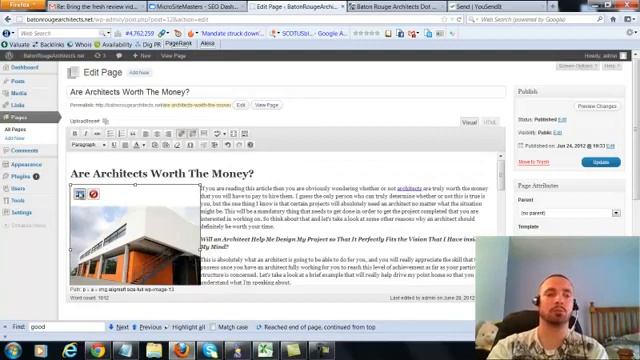Open the Appearance menu in the sidebar

(26, 164)
